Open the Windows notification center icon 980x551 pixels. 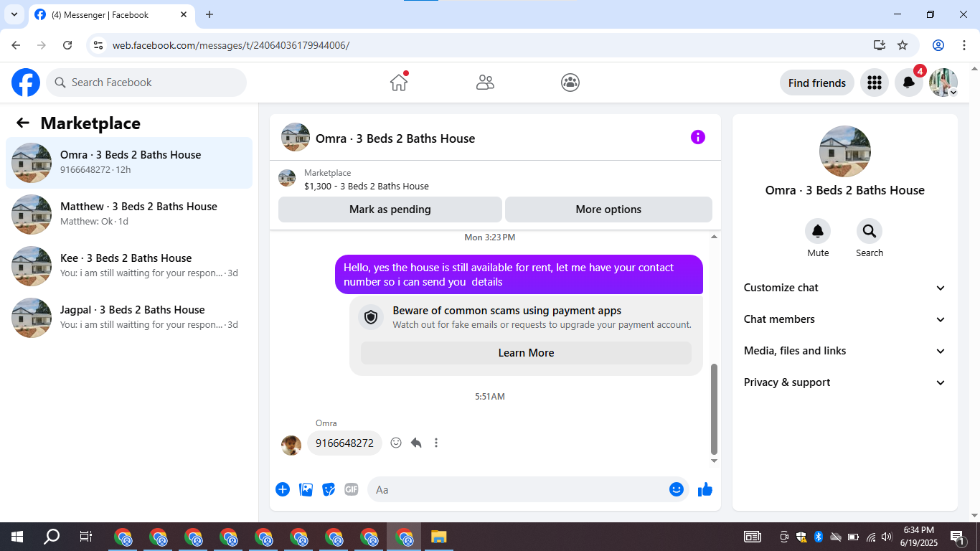point(958,537)
